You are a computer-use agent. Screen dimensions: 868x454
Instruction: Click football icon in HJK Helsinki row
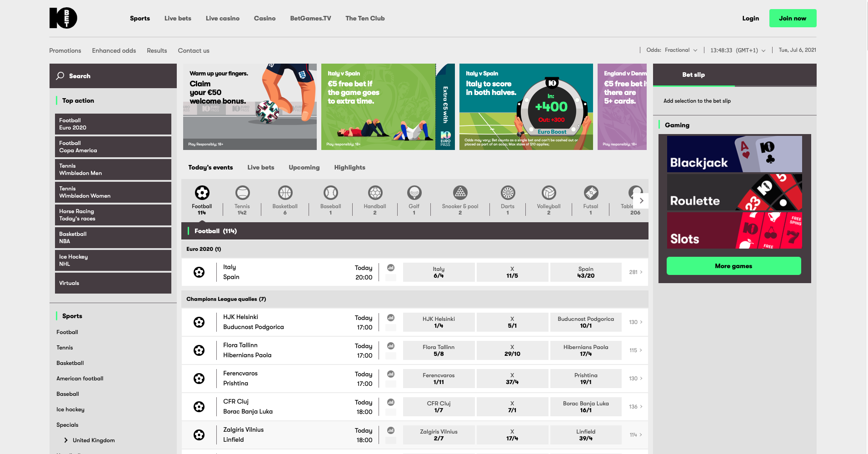coord(199,322)
